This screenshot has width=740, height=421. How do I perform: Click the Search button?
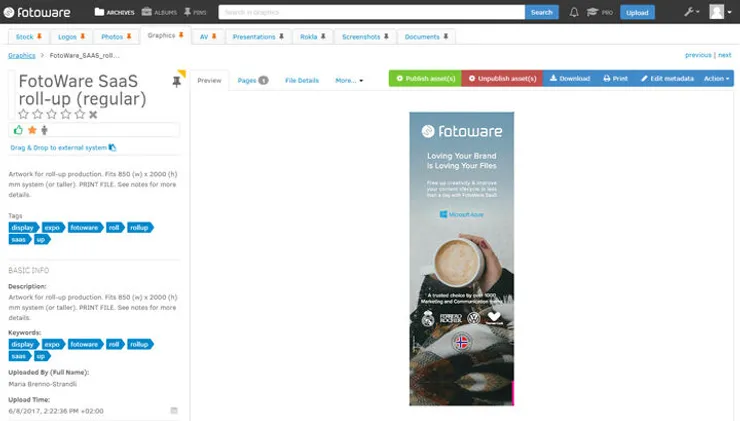coord(541,12)
